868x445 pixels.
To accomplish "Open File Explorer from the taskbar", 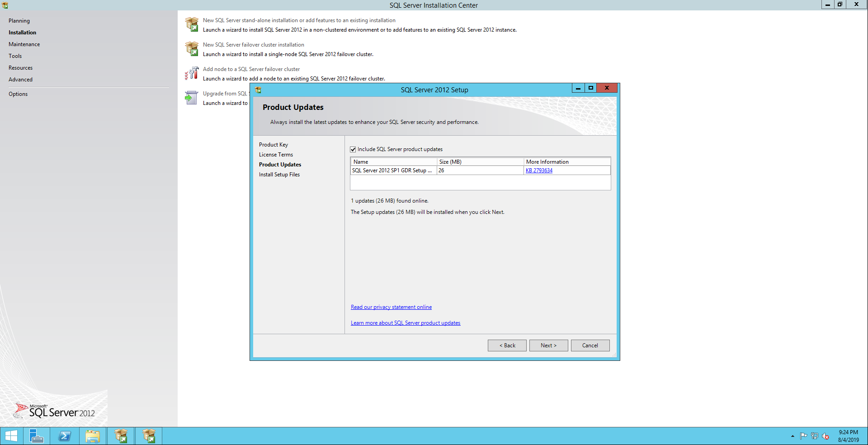I will (93, 436).
